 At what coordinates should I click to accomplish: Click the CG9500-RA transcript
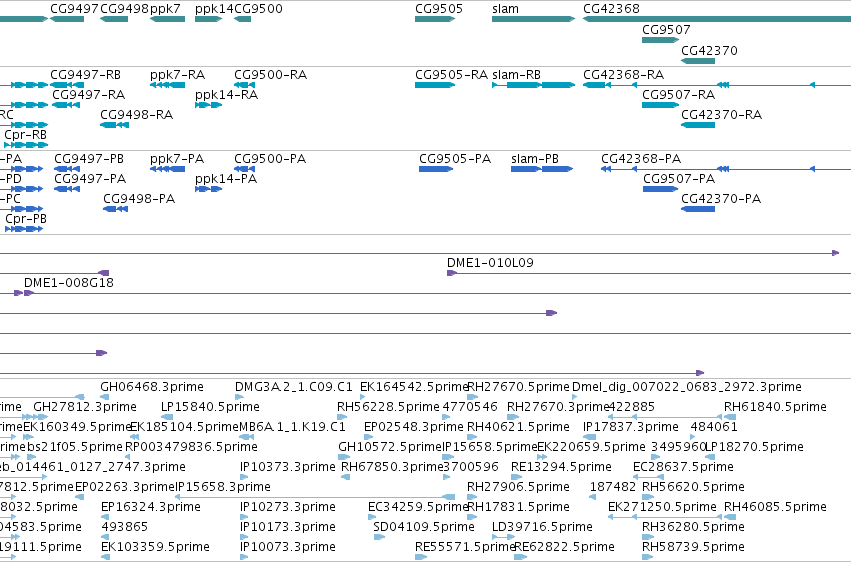pos(245,85)
